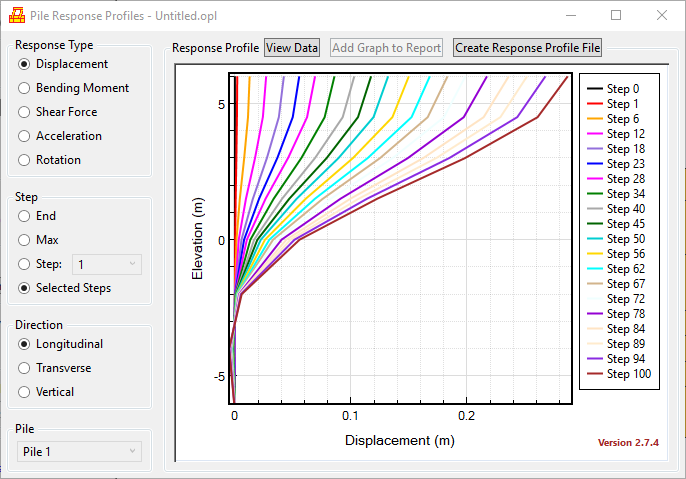Set direction to Vertical

25,392
